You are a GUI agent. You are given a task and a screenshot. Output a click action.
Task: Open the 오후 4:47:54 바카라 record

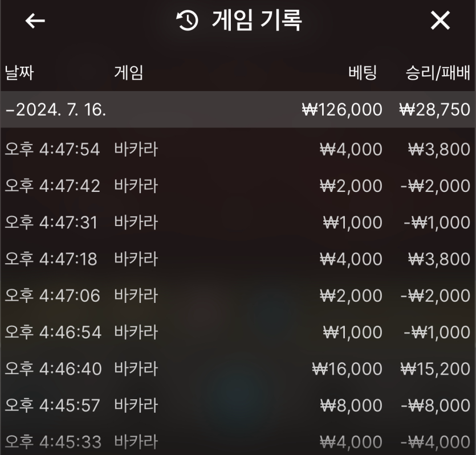[238, 149]
